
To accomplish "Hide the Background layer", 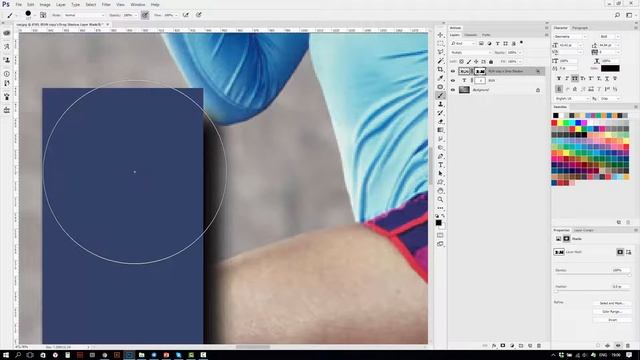I will click(453, 90).
